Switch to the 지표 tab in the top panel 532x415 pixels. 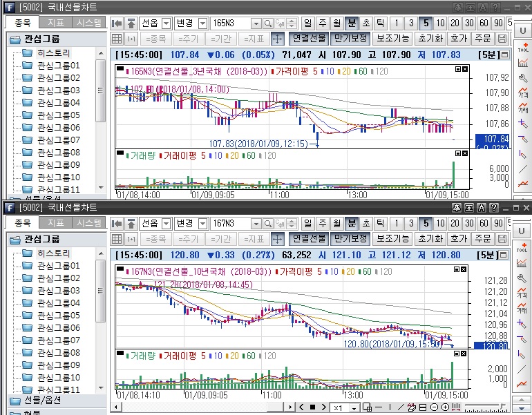coord(55,23)
